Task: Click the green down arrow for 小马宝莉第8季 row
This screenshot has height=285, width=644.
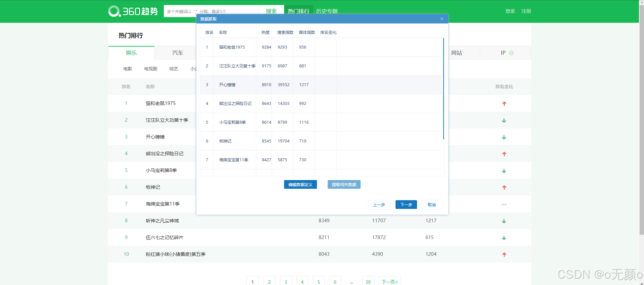Action: [x=504, y=171]
